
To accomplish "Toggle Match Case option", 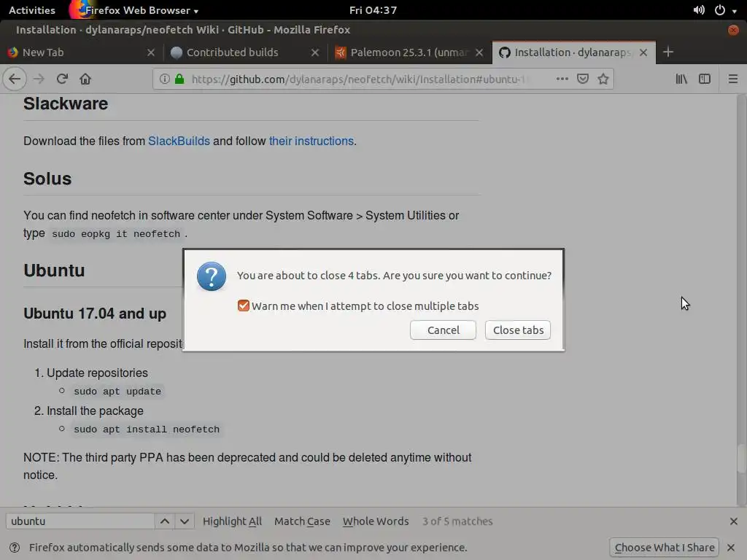I will (302, 521).
